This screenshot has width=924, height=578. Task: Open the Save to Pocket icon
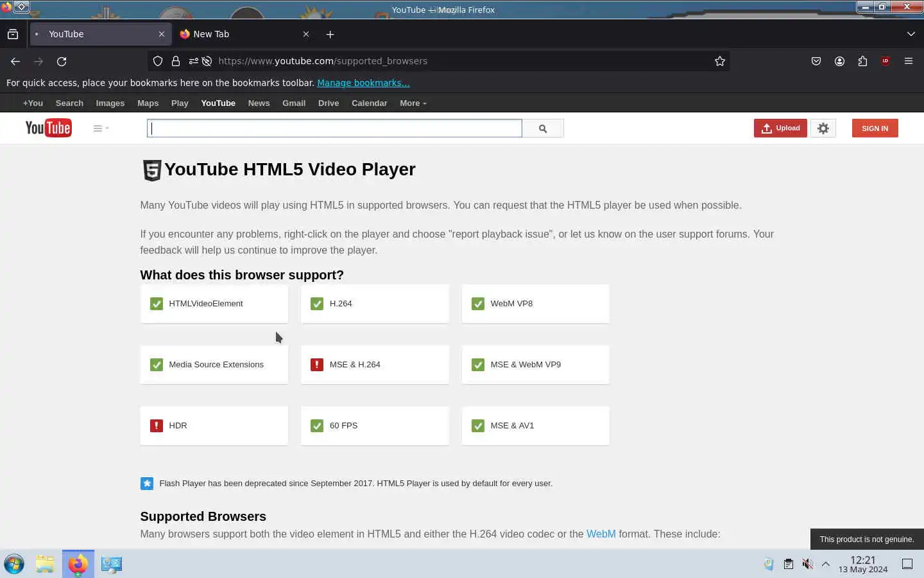click(x=816, y=61)
